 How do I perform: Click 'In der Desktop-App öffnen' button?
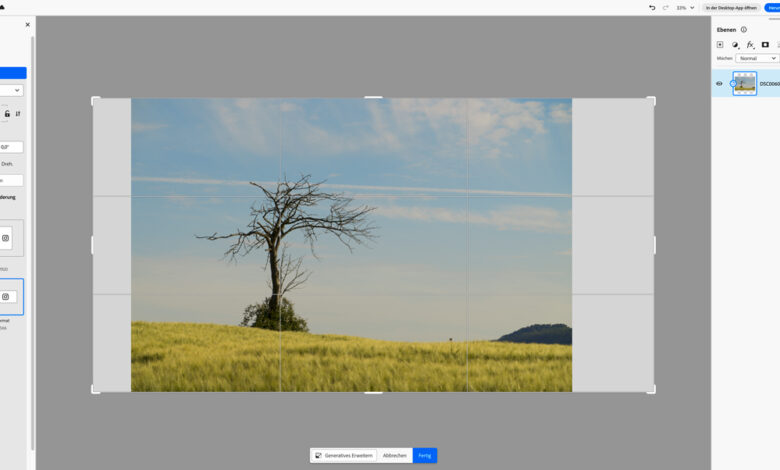coord(731,8)
